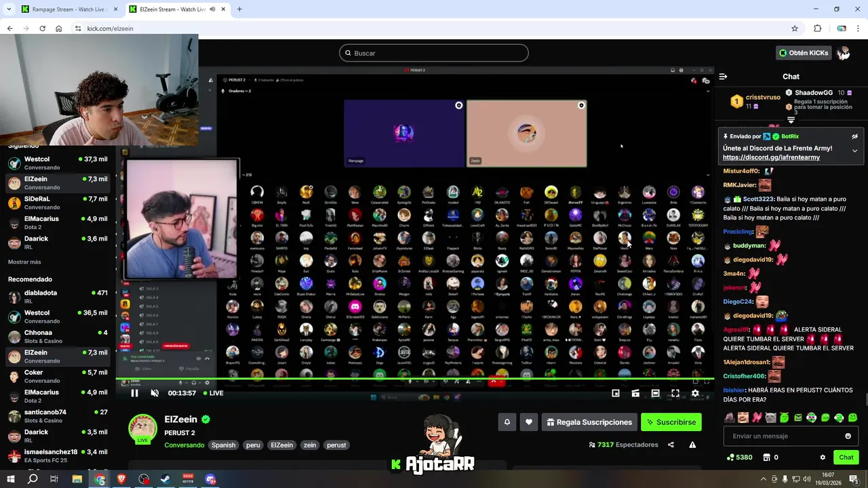Select the Spanish tag

click(x=223, y=445)
